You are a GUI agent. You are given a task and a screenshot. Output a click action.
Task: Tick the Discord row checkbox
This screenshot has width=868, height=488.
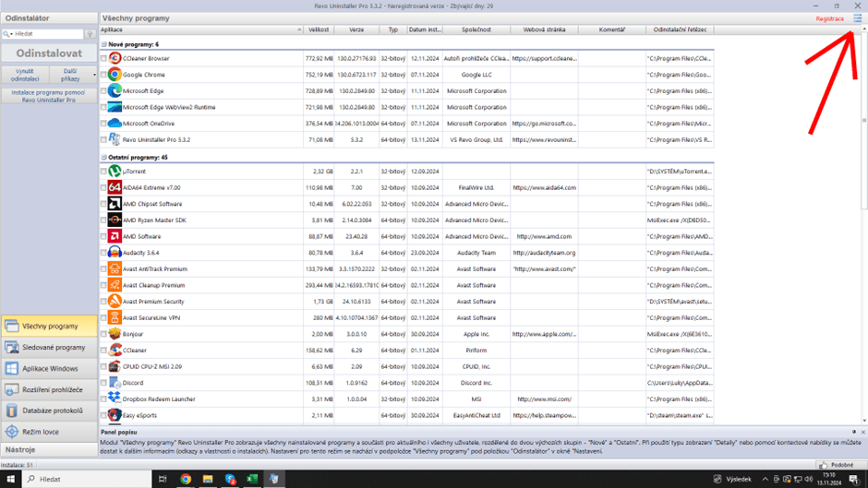coord(104,383)
